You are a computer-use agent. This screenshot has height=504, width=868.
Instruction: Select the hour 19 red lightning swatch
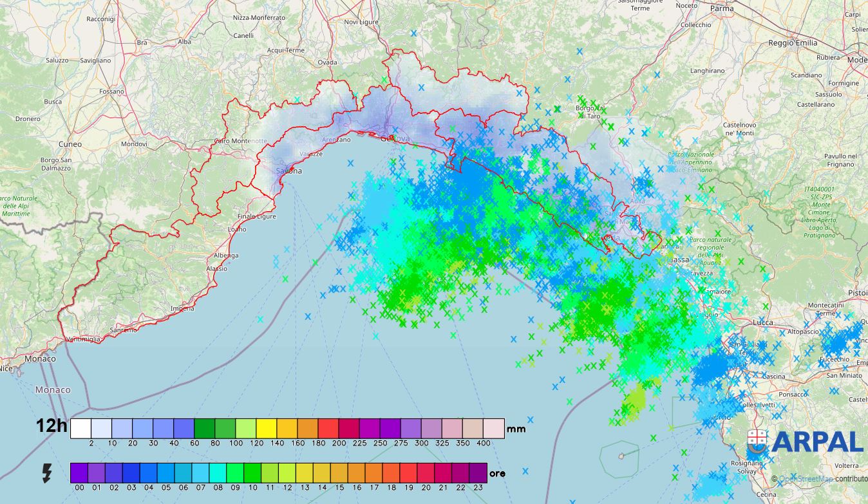[410, 473]
